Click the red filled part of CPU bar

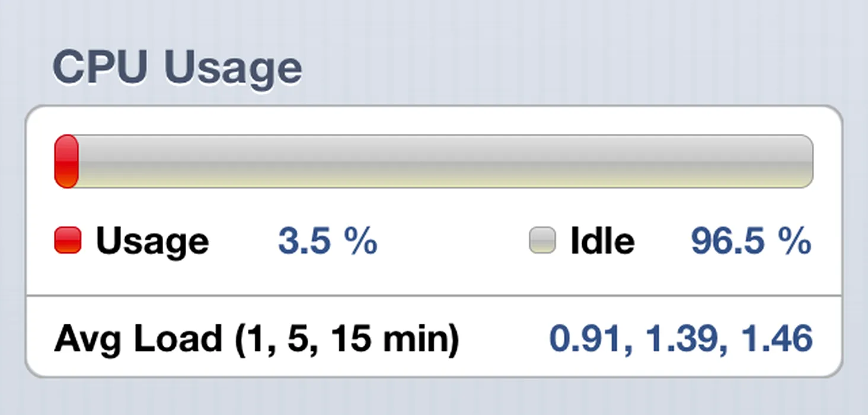[66, 161]
